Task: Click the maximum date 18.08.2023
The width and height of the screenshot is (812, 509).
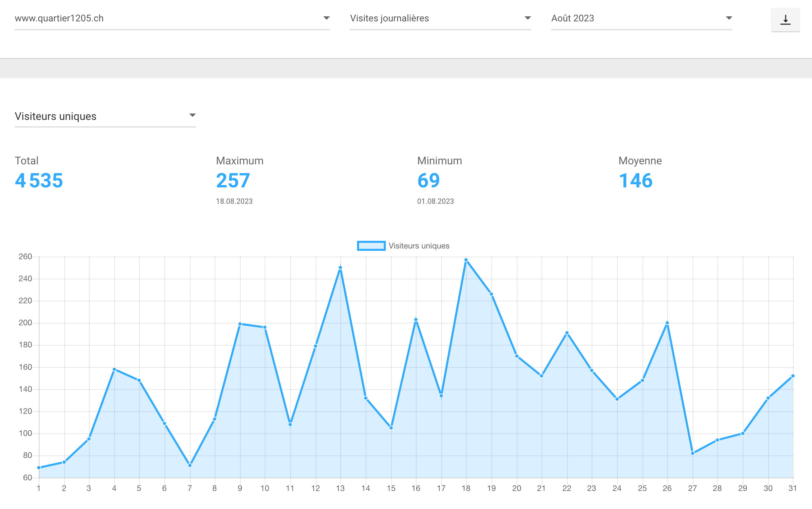Action: [234, 201]
